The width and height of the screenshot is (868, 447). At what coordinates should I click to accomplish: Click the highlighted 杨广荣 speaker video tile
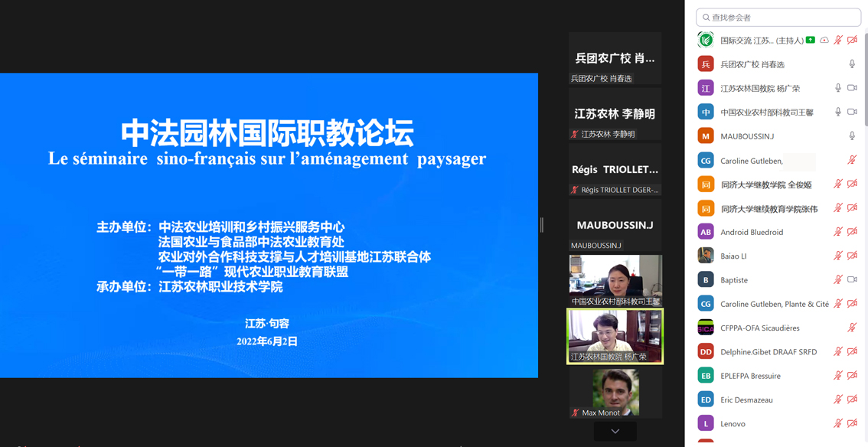click(615, 336)
